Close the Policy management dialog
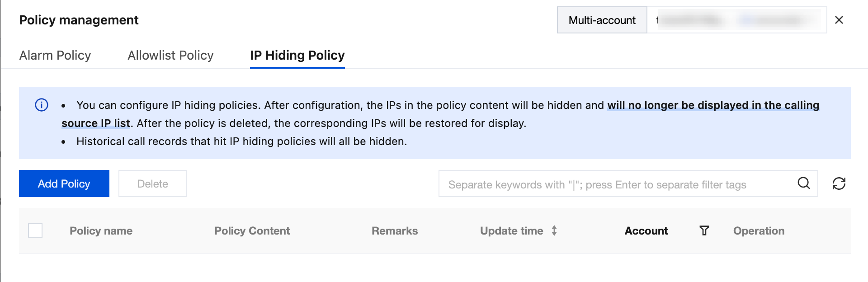Screen dimensions: 868x282 [839, 20]
